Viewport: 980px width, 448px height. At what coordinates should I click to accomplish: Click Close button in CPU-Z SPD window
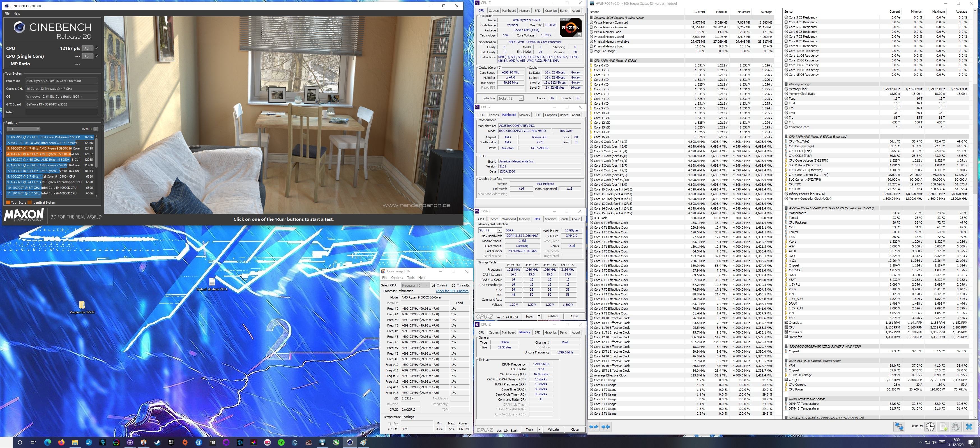click(575, 316)
